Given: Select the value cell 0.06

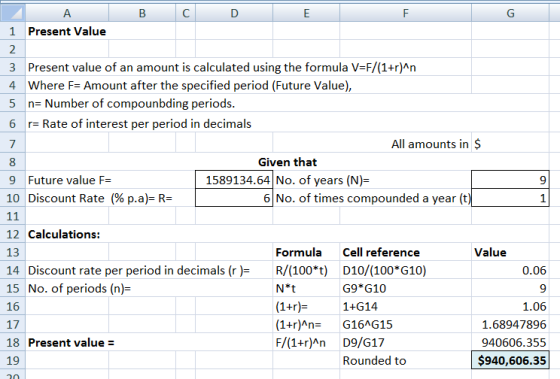Looking at the screenshot, I should click(x=510, y=270).
